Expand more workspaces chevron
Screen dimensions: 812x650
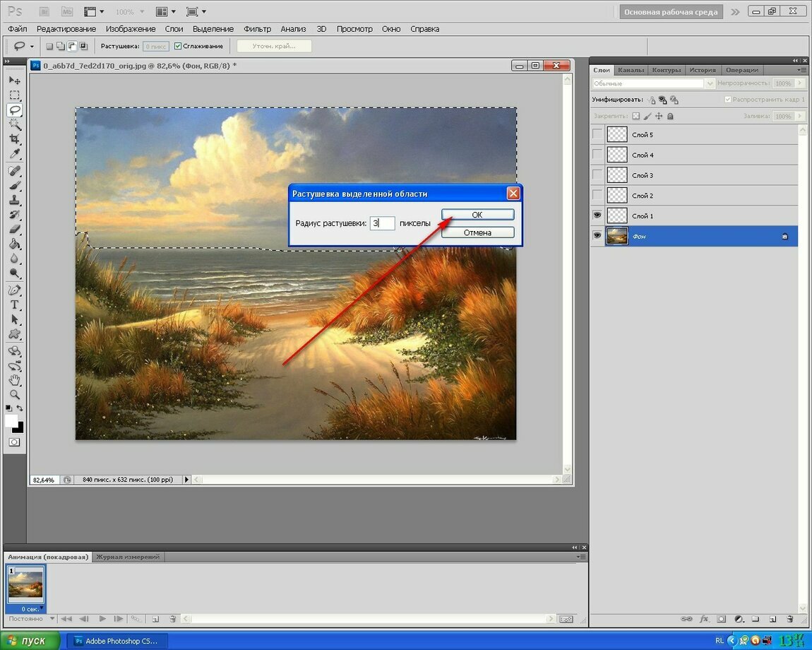(735, 11)
